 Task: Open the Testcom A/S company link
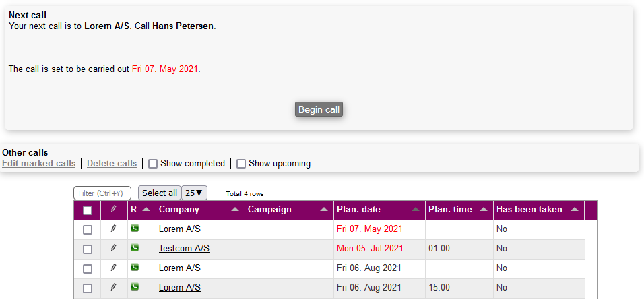(184, 249)
